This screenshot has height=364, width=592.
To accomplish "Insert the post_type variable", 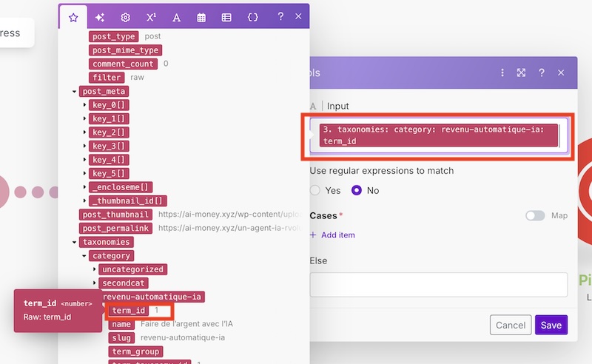I will 114,36.
